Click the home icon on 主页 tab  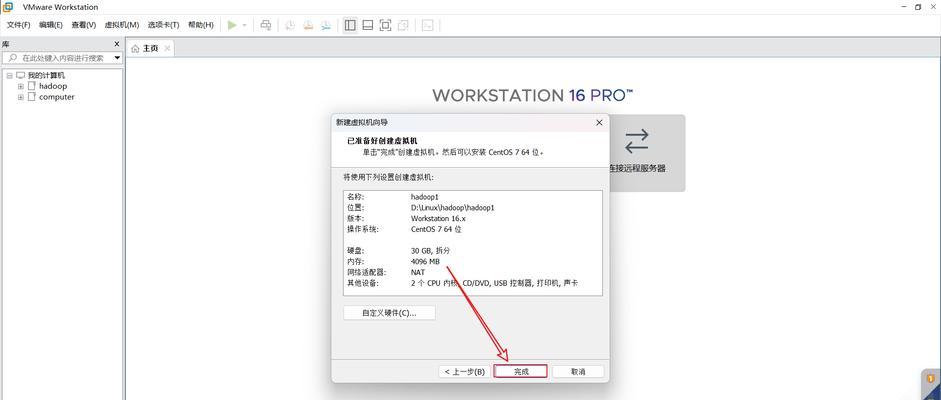(x=135, y=49)
